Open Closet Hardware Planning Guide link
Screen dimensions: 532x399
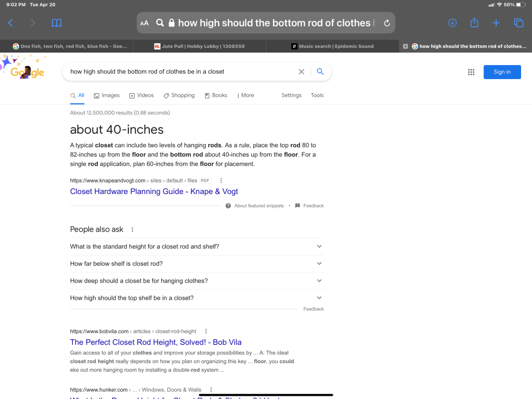tap(154, 191)
